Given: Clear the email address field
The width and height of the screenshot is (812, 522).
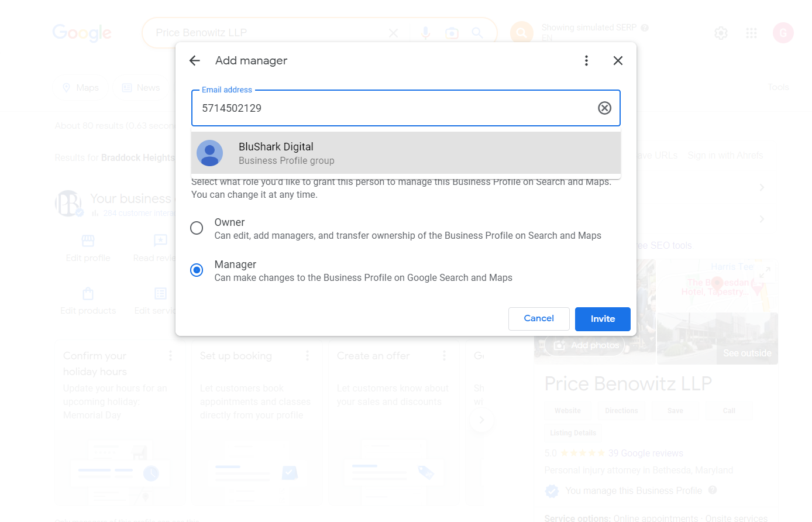Looking at the screenshot, I should [x=604, y=108].
